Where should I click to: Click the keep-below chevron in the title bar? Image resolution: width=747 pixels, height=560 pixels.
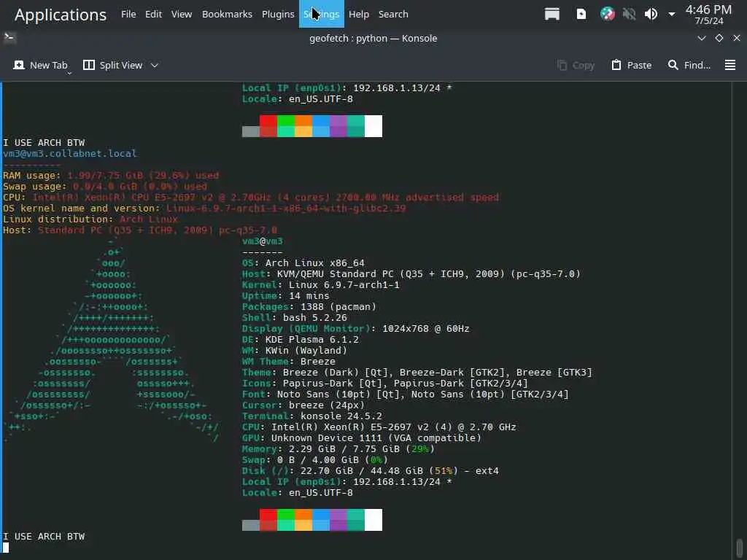(x=701, y=38)
